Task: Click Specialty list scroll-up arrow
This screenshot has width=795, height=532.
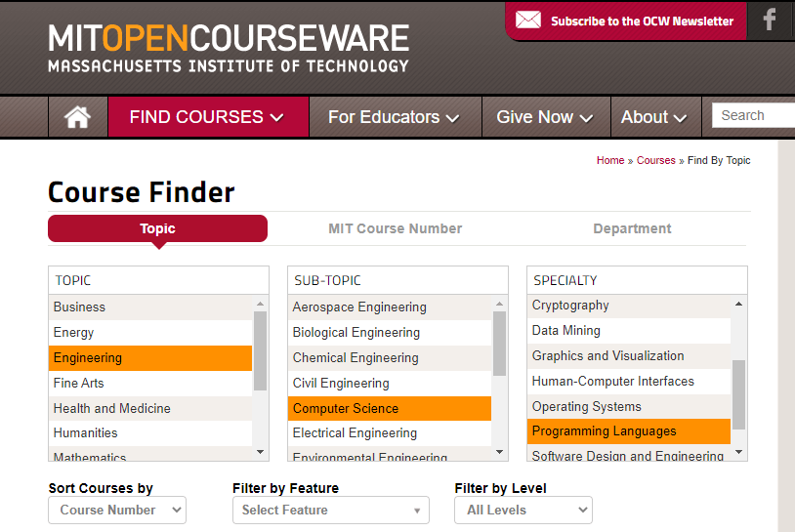Action: click(x=738, y=304)
